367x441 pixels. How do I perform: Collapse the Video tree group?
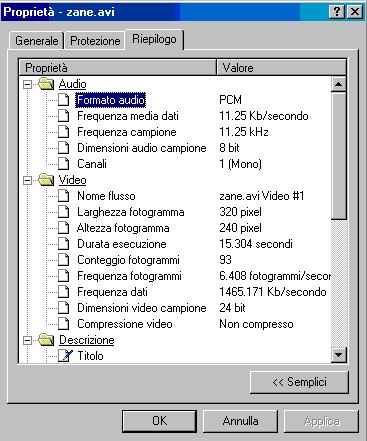(x=27, y=180)
